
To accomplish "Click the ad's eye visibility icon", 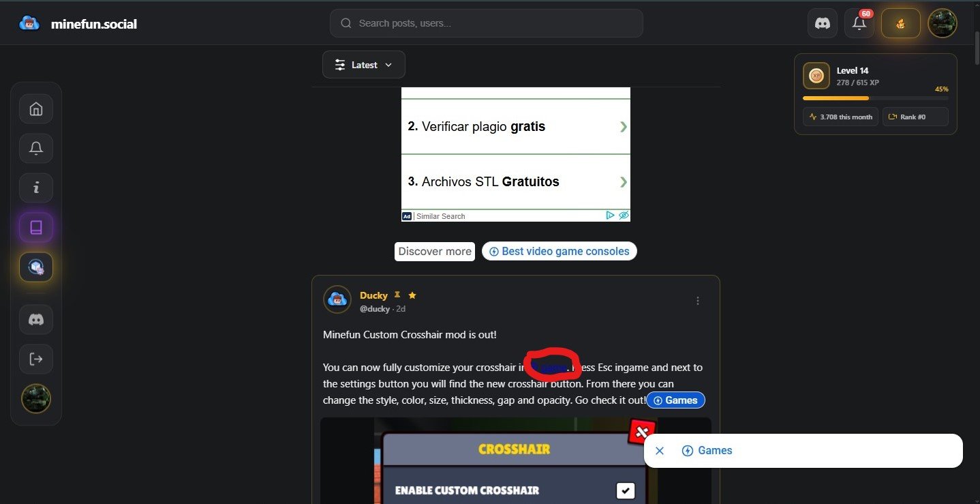I will click(x=624, y=216).
